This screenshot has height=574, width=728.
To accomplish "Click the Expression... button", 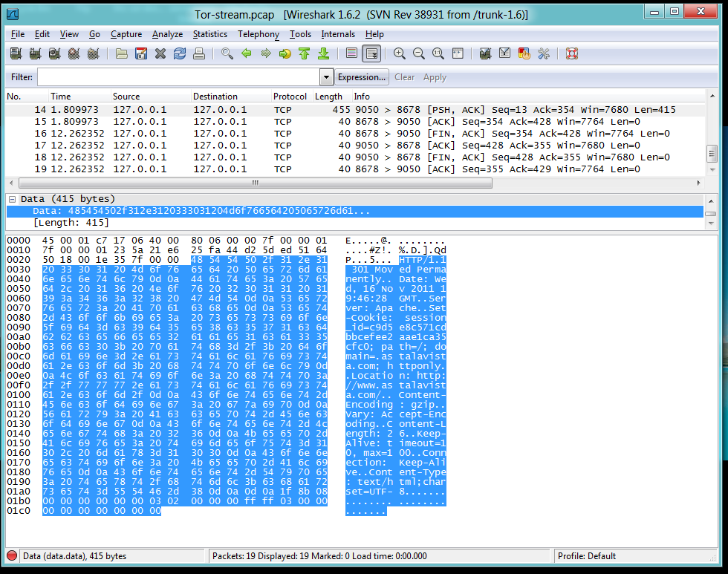I will point(362,77).
